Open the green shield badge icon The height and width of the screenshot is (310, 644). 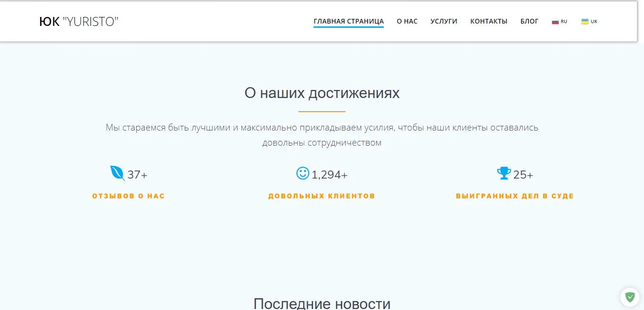630,297
